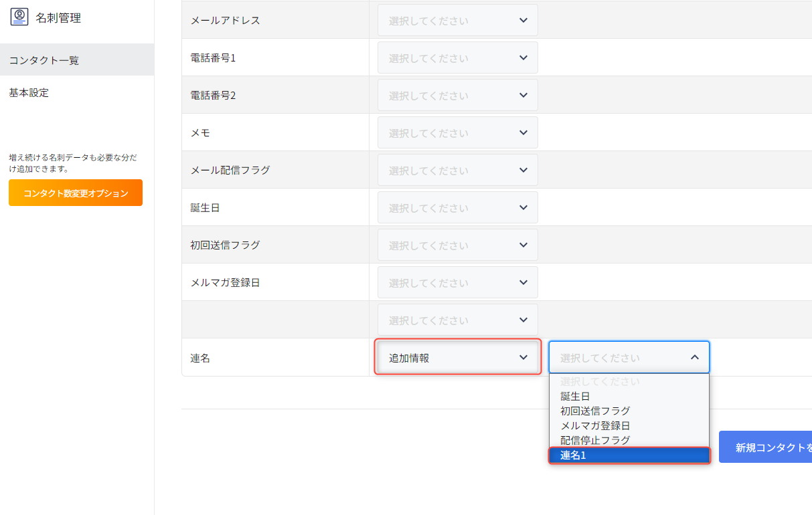Select 誕生日 from the open dropdown list
The height and width of the screenshot is (515, 812).
tap(575, 397)
